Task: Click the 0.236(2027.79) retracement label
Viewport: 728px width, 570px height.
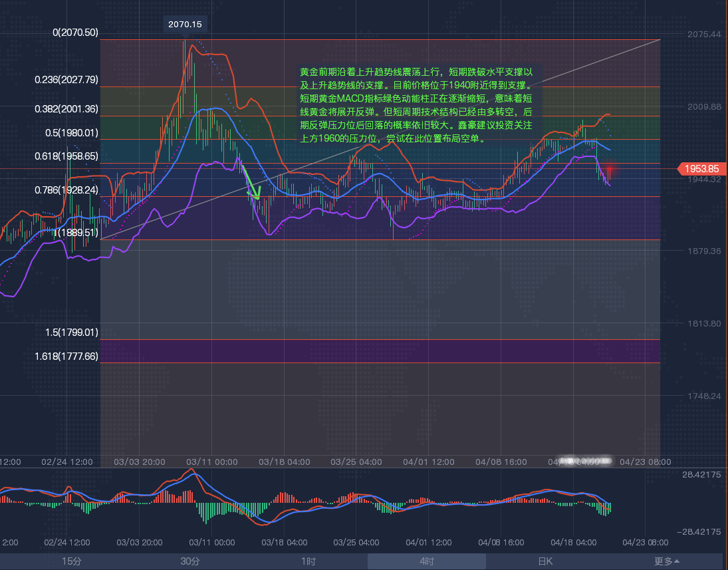Action: [66, 80]
